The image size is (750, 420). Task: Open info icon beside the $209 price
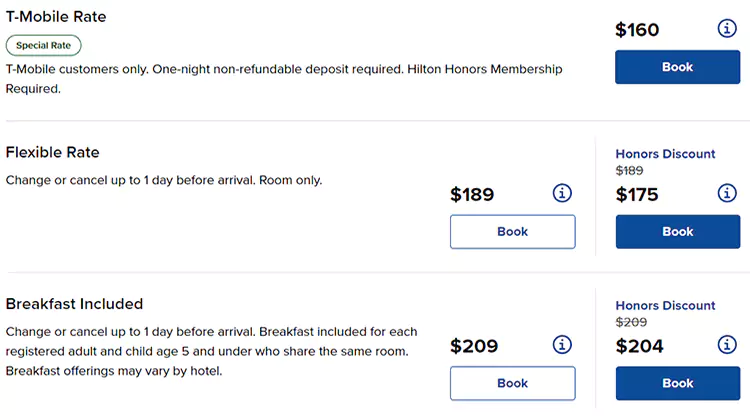(562, 345)
